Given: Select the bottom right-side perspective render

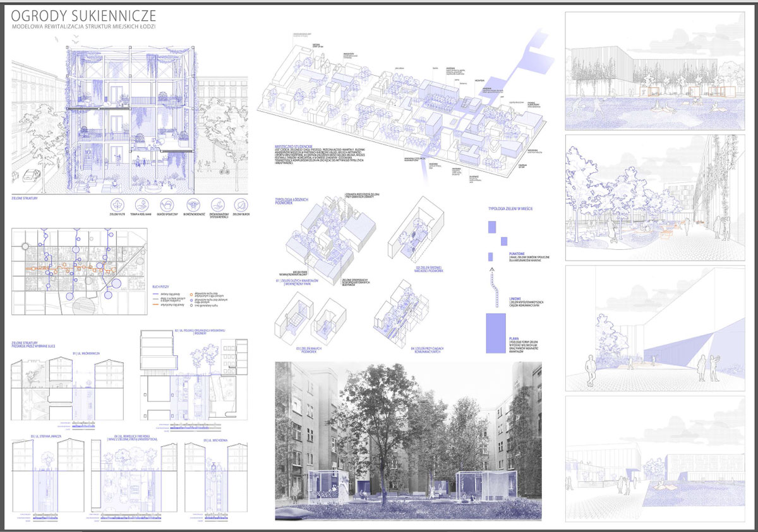Looking at the screenshot, I should coord(654,459).
